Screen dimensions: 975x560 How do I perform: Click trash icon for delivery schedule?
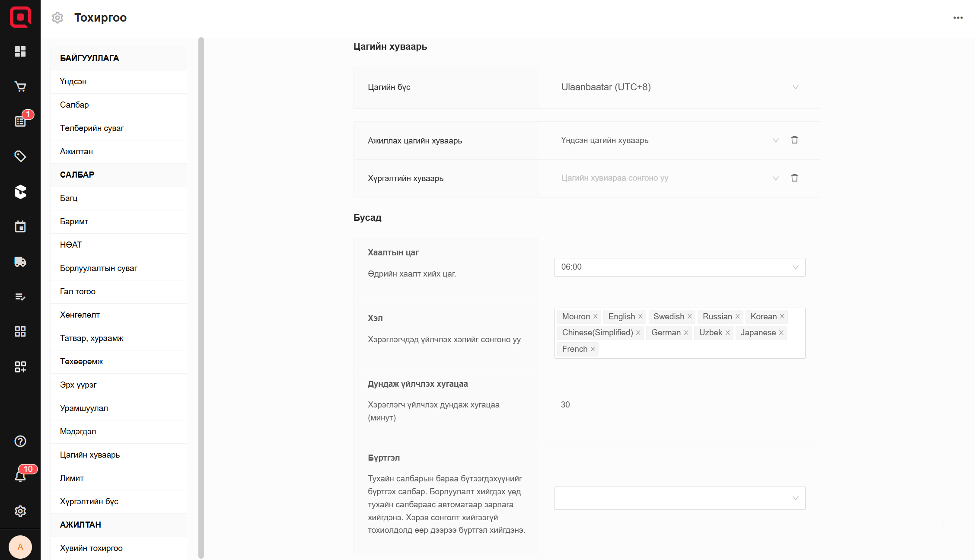tap(794, 178)
